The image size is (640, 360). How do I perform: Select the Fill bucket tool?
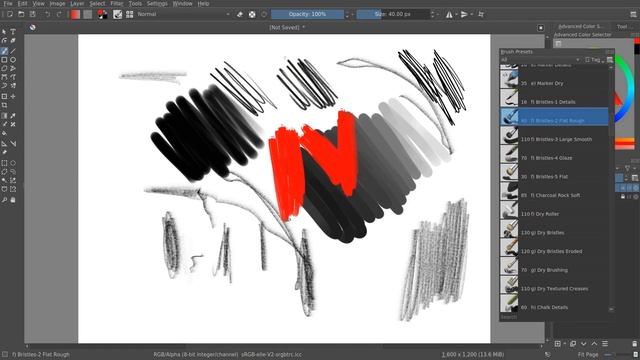[x=4, y=133]
